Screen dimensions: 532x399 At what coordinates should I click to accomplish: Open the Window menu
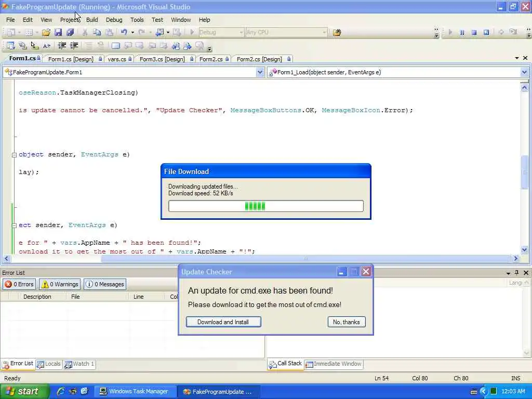181,20
